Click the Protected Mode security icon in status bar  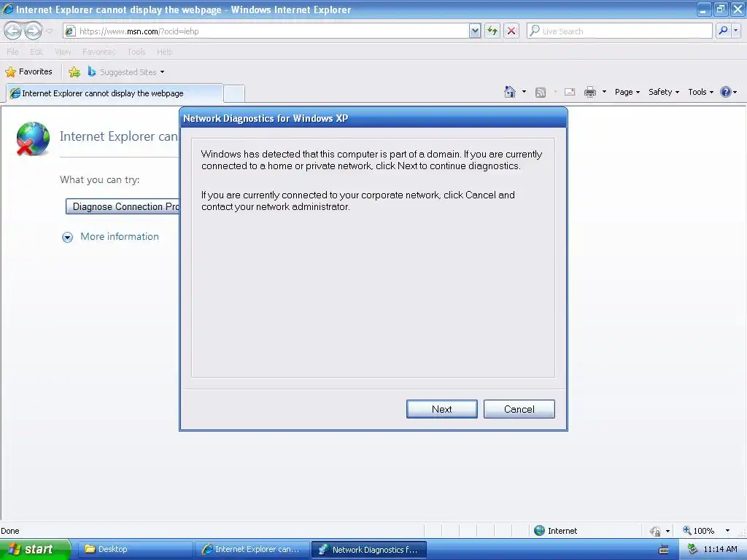[656, 531]
